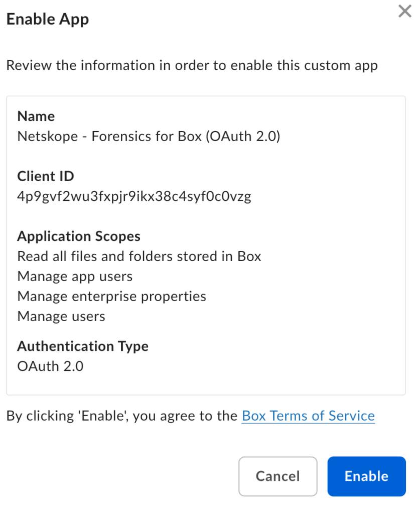Click the Manage users scope line
This screenshot has width=420, height=514.
pyautogui.click(x=61, y=316)
